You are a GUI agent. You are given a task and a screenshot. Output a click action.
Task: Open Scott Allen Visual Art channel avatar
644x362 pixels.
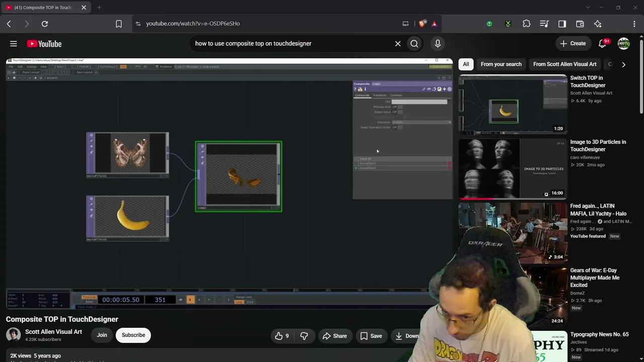coord(14,335)
